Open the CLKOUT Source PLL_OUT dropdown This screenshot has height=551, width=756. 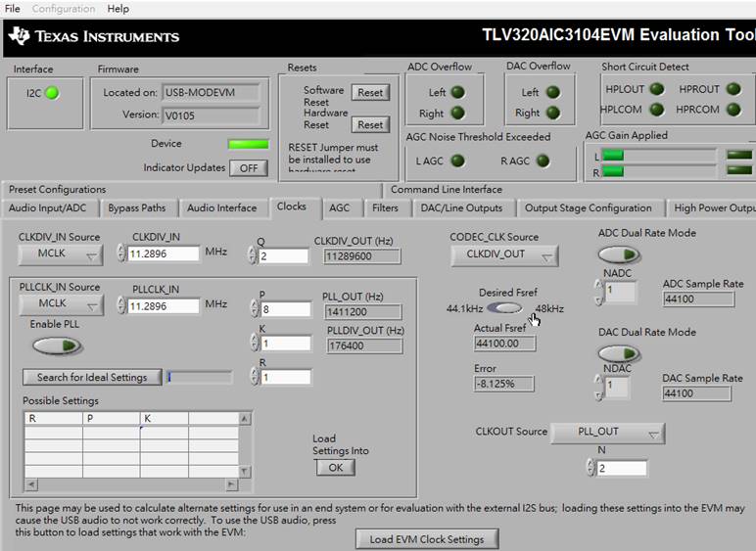point(608,433)
